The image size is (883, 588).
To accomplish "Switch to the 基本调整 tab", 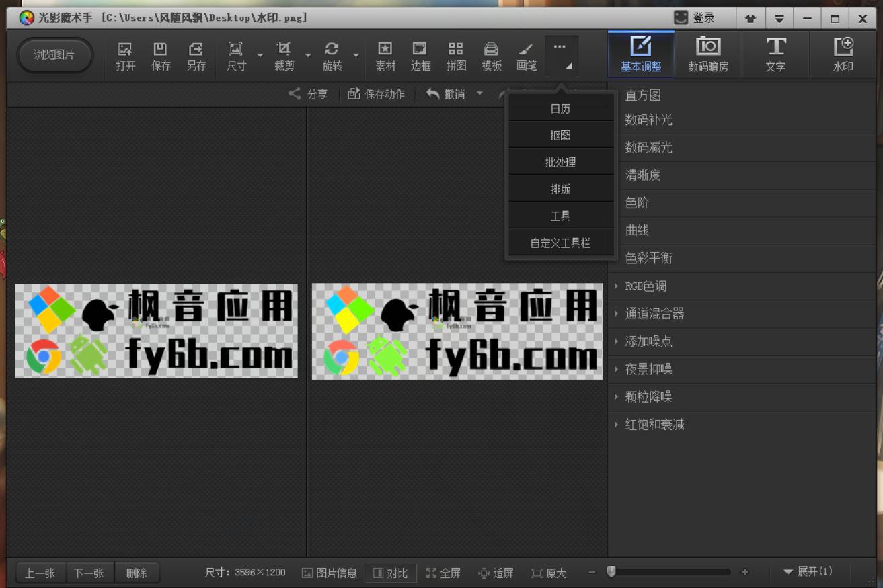I will (x=641, y=54).
